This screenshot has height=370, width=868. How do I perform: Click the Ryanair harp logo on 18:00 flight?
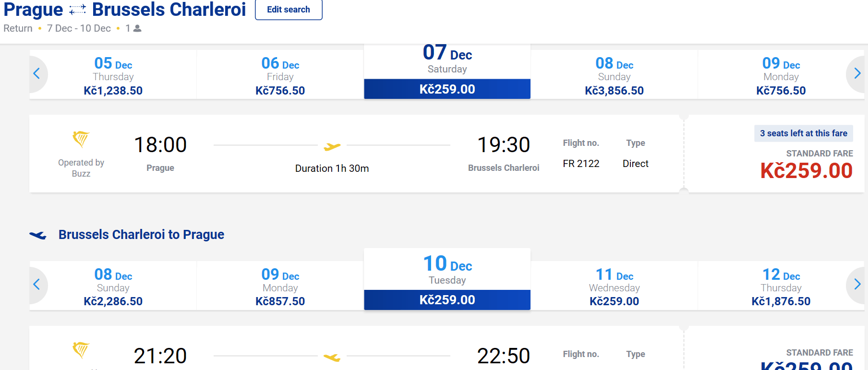coord(81,139)
